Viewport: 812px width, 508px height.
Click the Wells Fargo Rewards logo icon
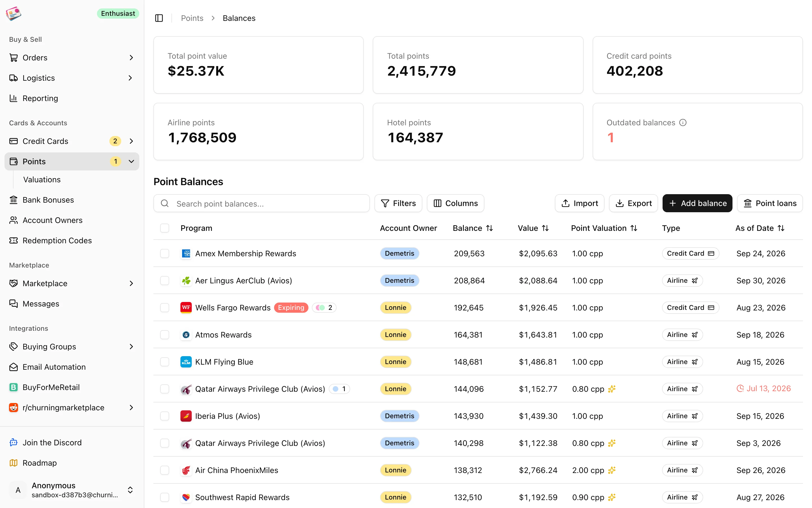click(186, 307)
